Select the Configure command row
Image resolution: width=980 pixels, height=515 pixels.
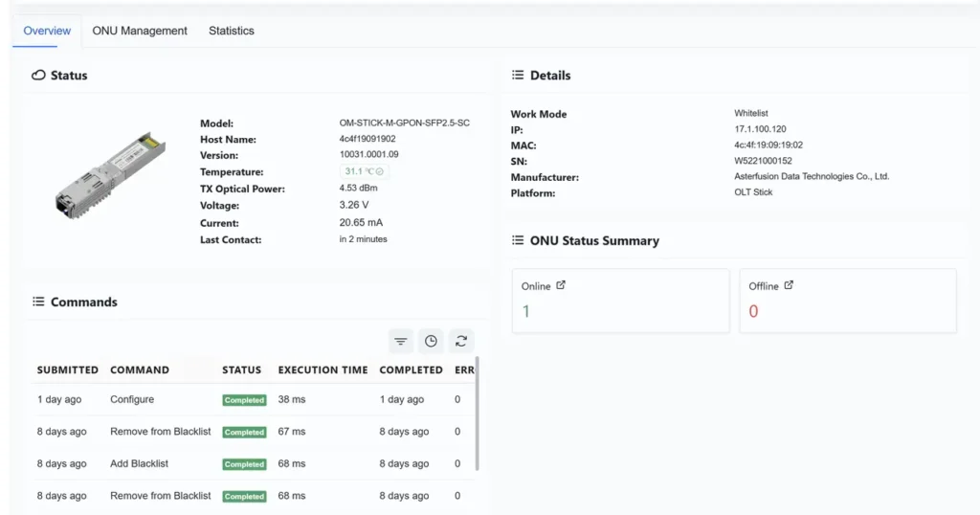point(132,399)
